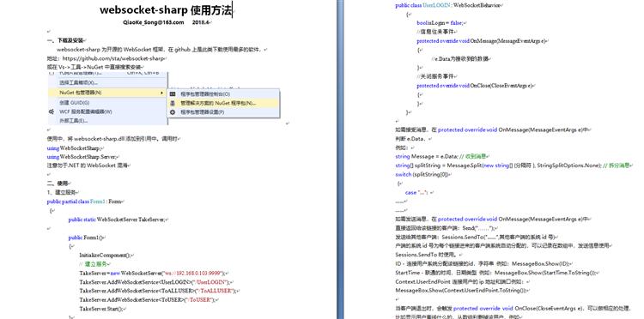Screen dimensions: 644x319
Task: Select the NuGet 包管理器(N) menu entry
Action: pyautogui.click(x=107, y=93)
